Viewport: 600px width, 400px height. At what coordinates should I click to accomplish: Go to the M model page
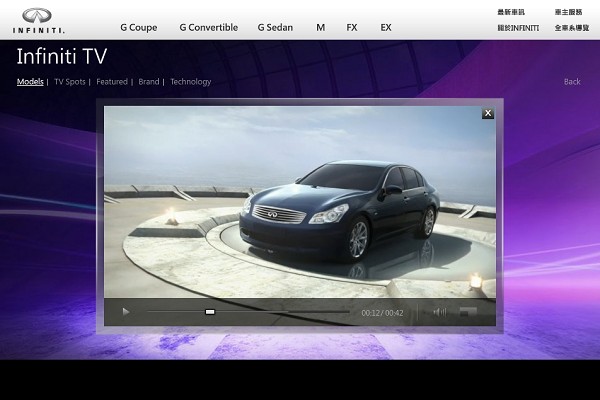(320, 28)
